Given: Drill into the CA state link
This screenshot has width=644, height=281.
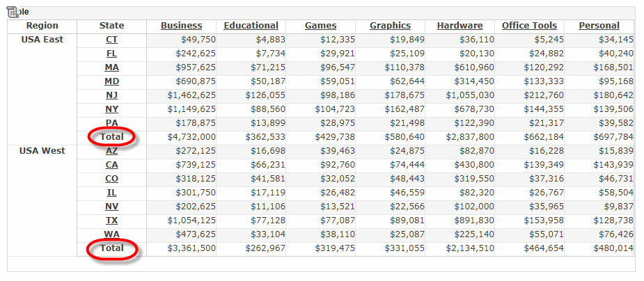Looking at the screenshot, I should pyautogui.click(x=111, y=165).
